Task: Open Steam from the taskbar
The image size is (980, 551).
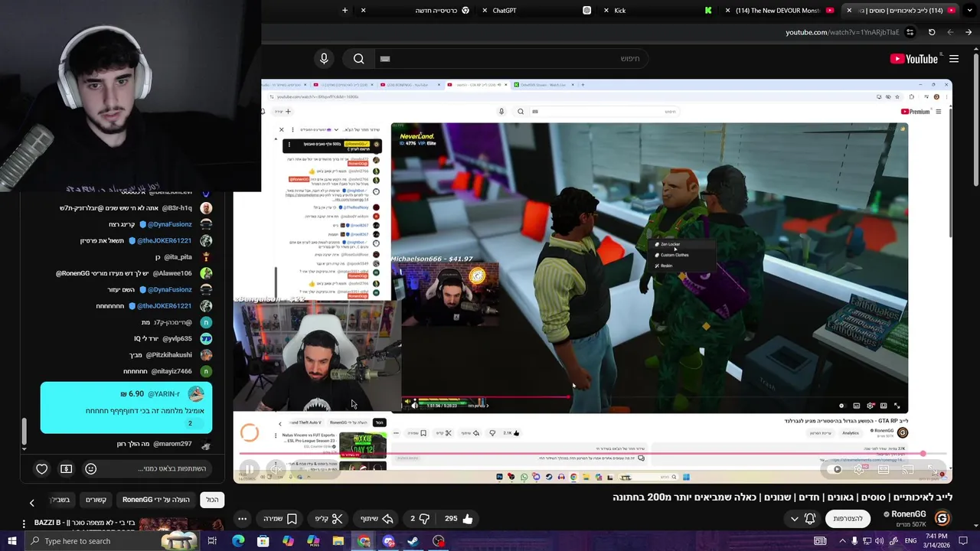Action: click(x=413, y=541)
